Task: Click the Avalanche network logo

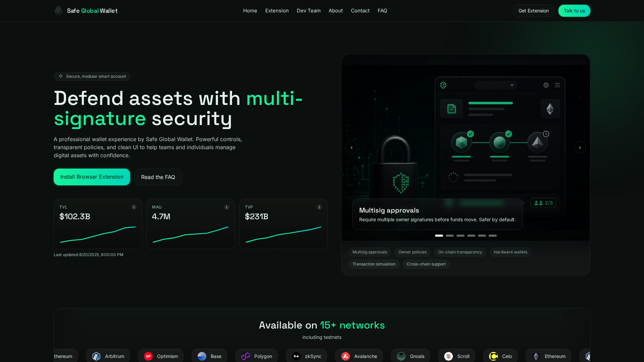Action: 345,356
